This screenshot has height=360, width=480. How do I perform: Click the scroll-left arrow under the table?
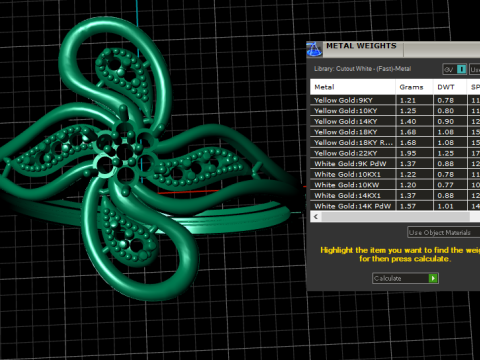point(316,217)
